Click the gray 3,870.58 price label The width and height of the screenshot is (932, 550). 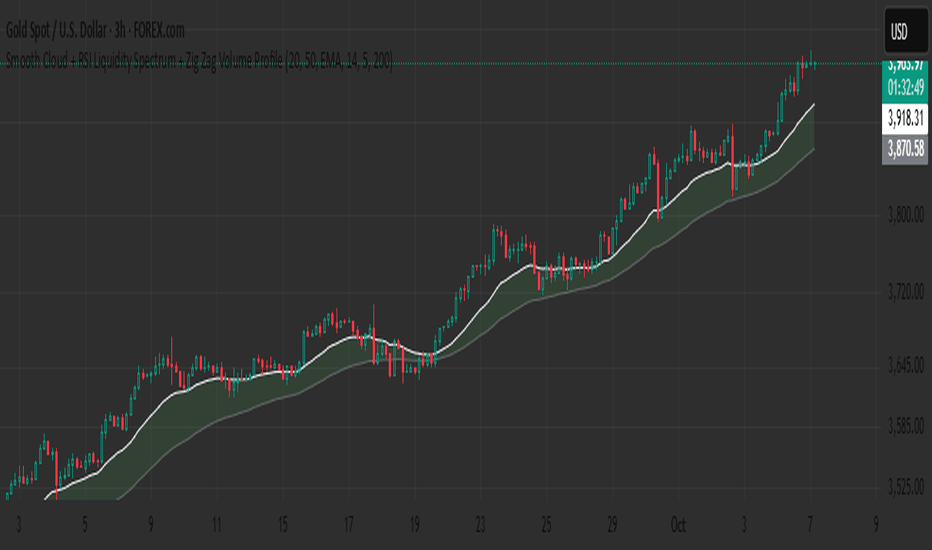pyautogui.click(x=906, y=149)
